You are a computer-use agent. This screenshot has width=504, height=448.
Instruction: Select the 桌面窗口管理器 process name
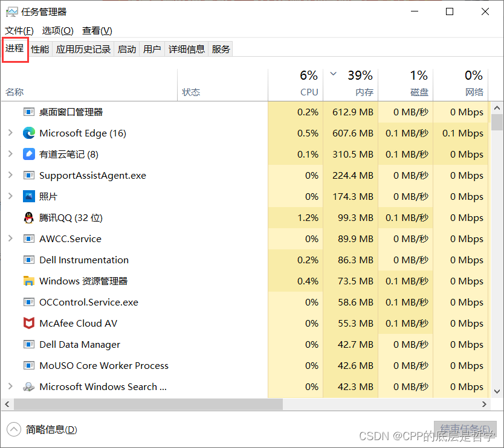pyautogui.click(x=71, y=112)
